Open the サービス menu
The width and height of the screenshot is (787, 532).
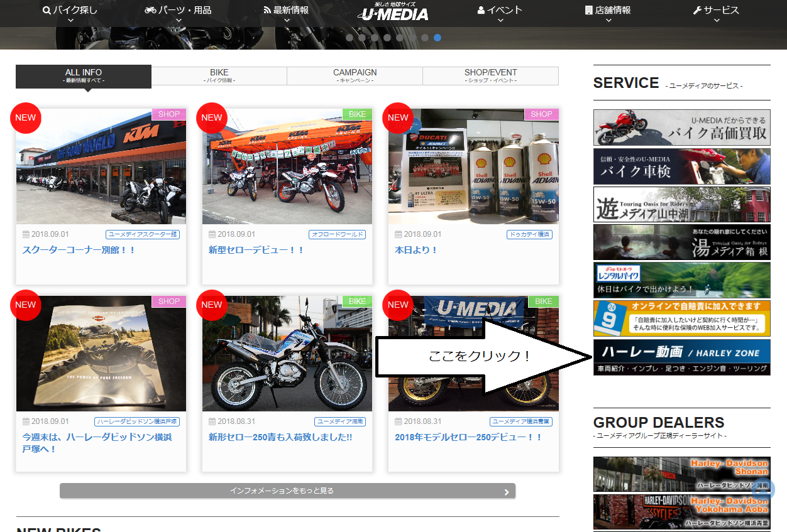point(716,11)
